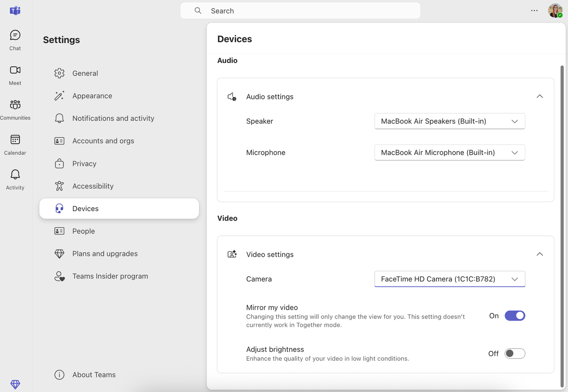The height and width of the screenshot is (392, 568).
Task: Change camera using the Camera dropdown
Action: 449,279
